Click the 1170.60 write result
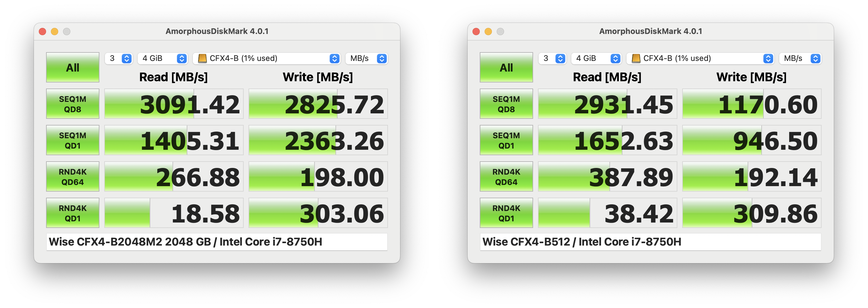Image resolution: width=868 pixels, height=308 pixels. click(x=752, y=104)
